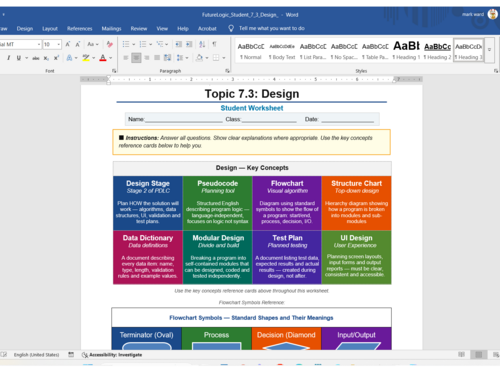Sort the selected text alphabetically
The image size is (500, 375).
pos(202,44)
